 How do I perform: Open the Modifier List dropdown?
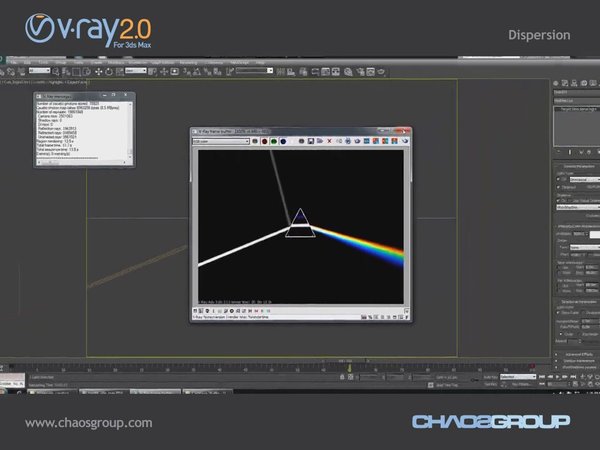[x=577, y=101]
